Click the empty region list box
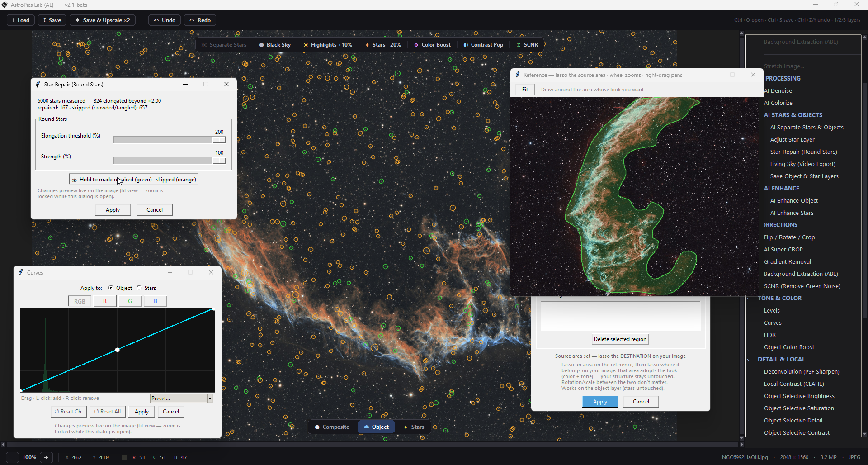The image size is (868, 465). pos(620,316)
